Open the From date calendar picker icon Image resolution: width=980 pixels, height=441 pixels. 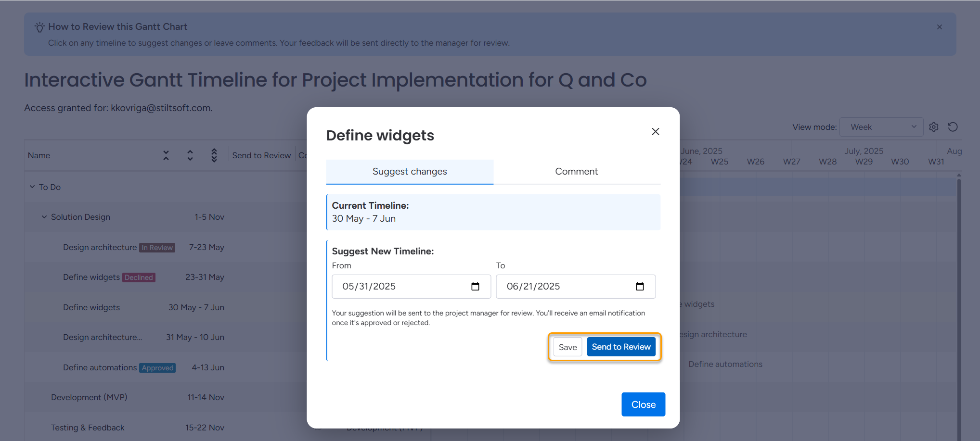475,287
